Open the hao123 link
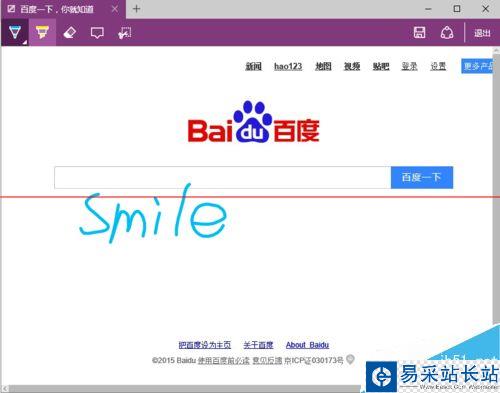 tap(288, 66)
